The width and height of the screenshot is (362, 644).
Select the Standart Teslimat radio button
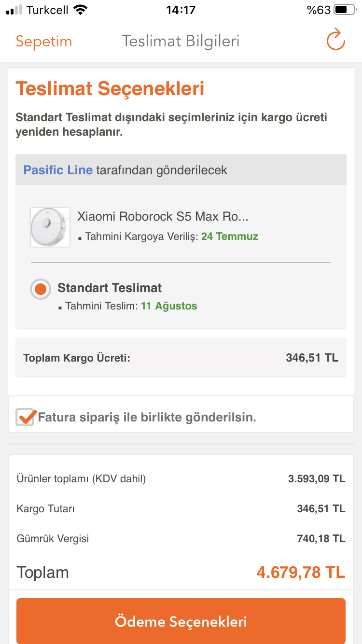click(41, 289)
